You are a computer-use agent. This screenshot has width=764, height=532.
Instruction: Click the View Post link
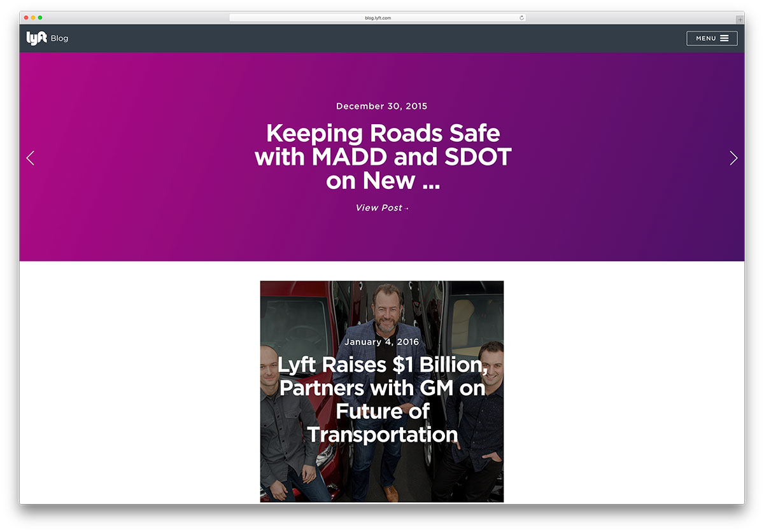(x=382, y=207)
